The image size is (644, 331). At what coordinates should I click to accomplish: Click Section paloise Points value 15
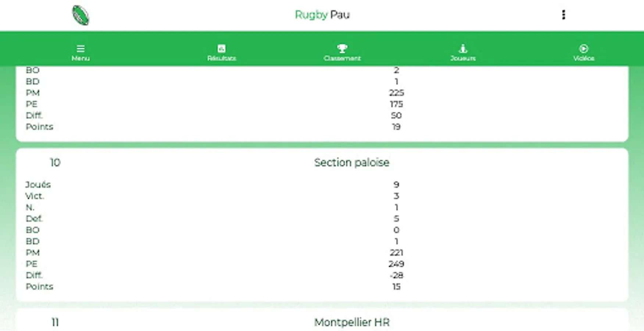[396, 286]
